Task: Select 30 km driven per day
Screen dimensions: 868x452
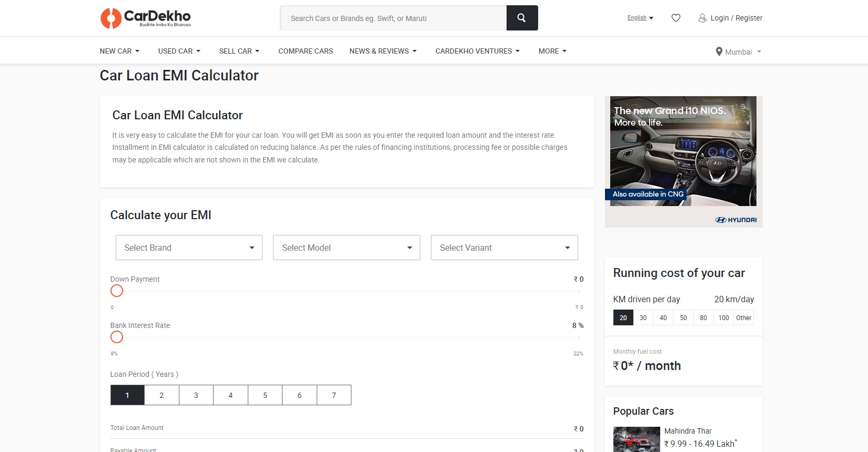Action: coord(643,317)
